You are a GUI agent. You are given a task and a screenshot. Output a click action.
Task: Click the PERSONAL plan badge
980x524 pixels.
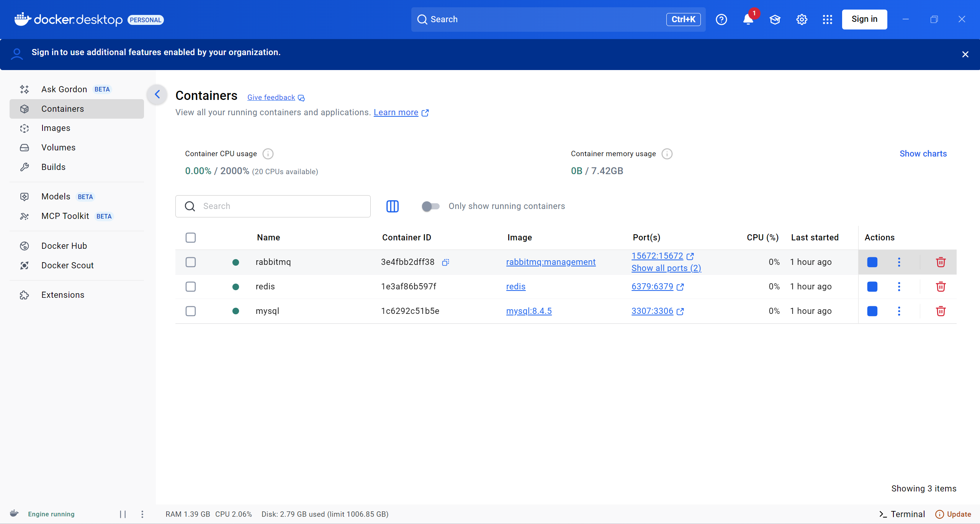(146, 20)
